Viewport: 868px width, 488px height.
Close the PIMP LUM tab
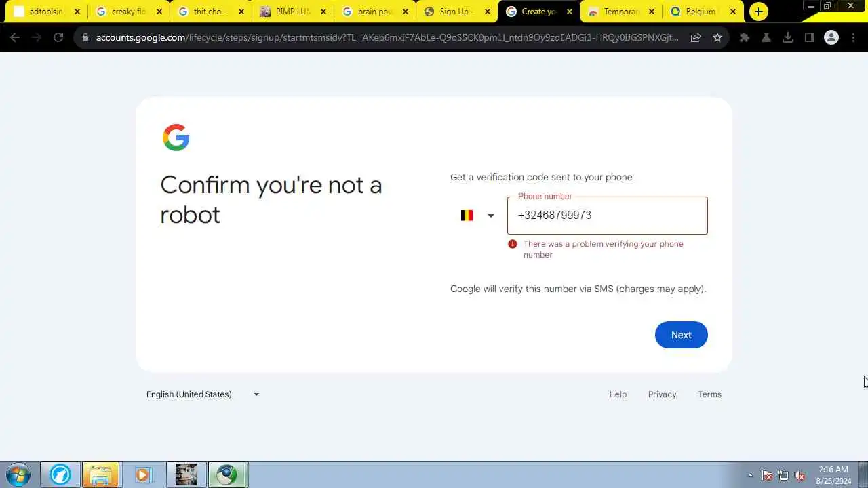pos(323,12)
